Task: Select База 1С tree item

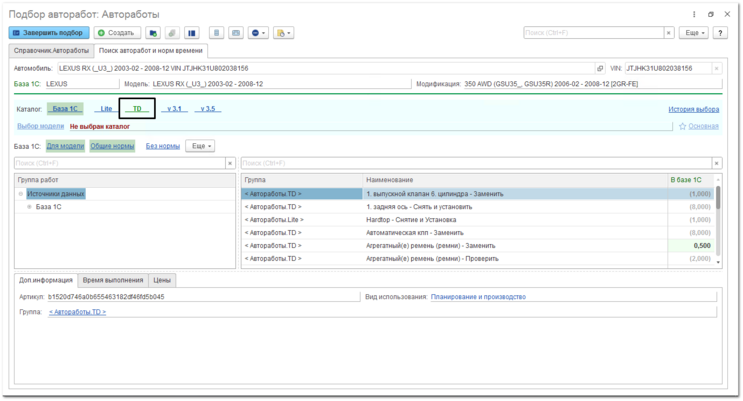Action: pyautogui.click(x=48, y=207)
